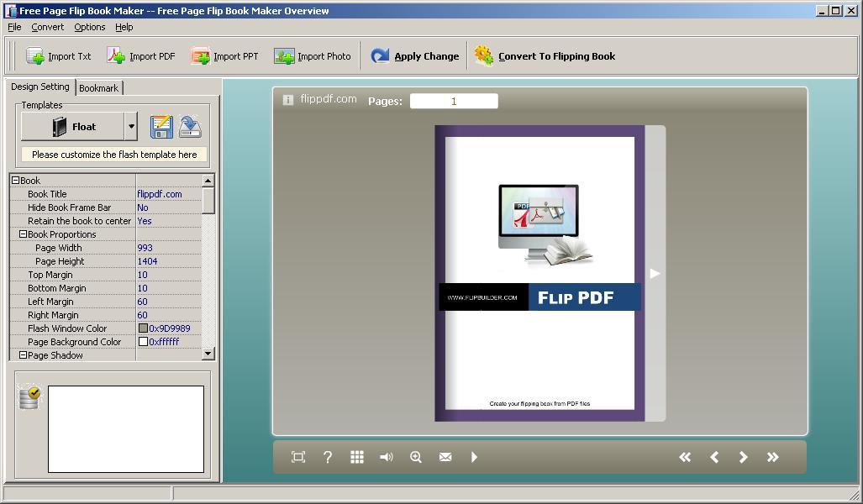Click the Import PDF toolbar icon
This screenshot has width=863, height=504.
pyautogui.click(x=116, y=55)
